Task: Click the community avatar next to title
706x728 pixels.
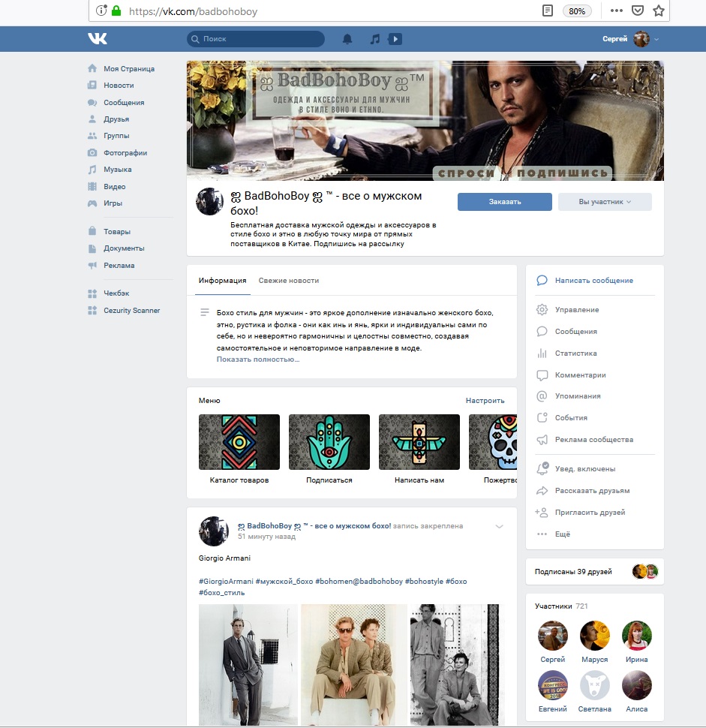Action: coord(210,201)
